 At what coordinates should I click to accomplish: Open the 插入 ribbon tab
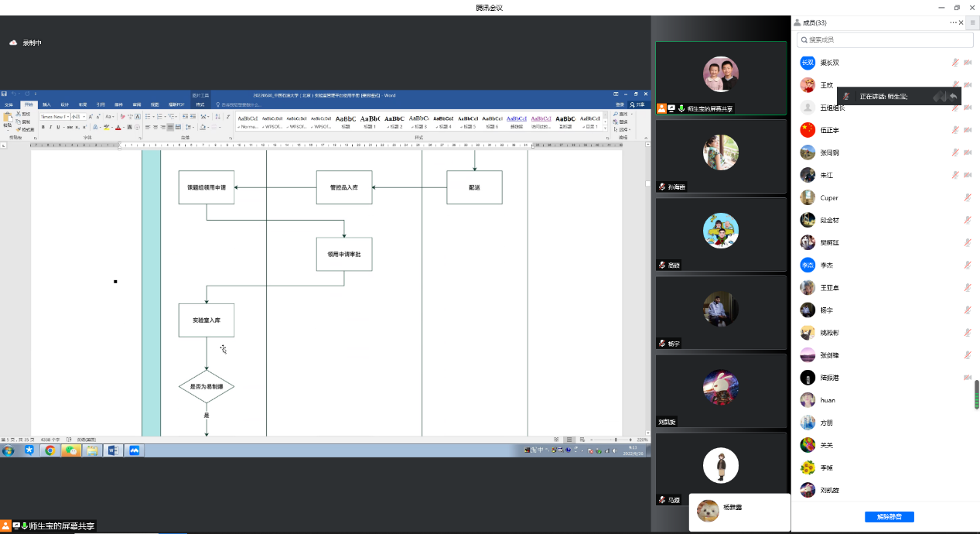tap(46, 104)
